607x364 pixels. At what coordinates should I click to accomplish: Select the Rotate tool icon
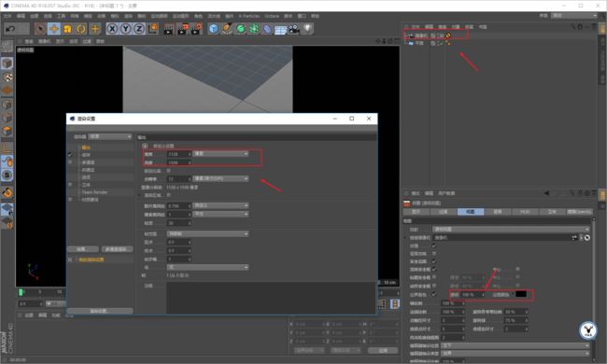pos(81,29)
